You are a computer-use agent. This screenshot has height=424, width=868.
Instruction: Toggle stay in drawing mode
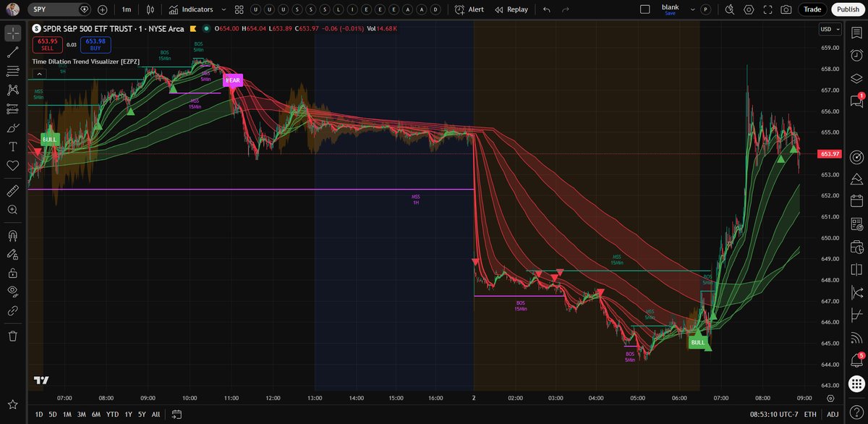(12, 254)
